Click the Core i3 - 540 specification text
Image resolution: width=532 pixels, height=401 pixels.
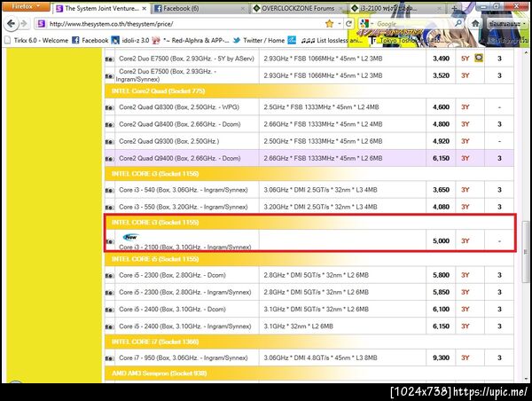pyautogui.click(x=320, y=190)
